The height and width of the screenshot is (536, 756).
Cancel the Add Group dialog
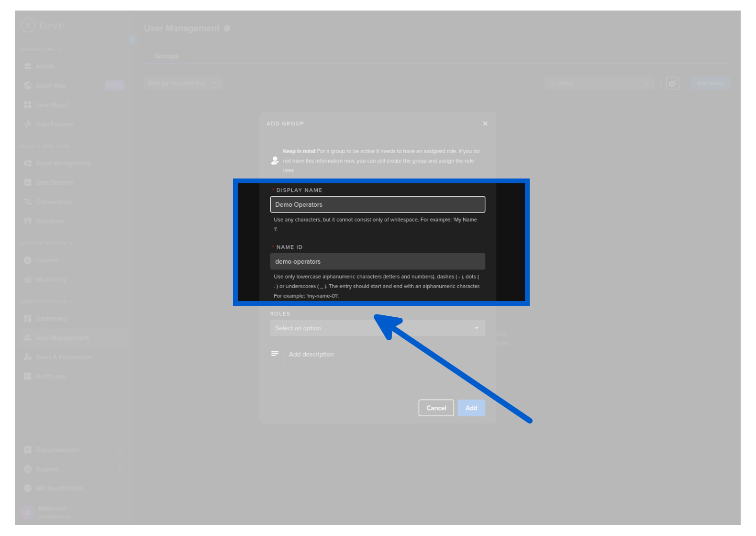point(436,408)
